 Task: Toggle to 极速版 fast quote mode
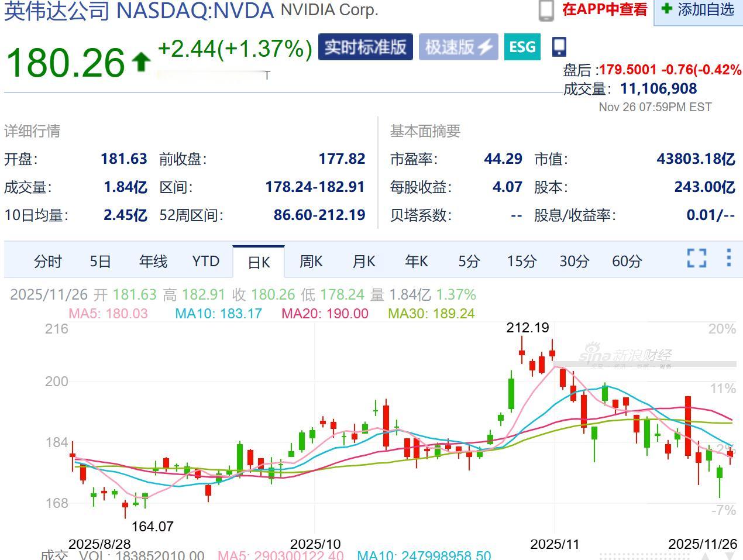[458, 47]
